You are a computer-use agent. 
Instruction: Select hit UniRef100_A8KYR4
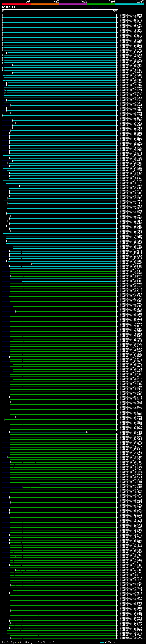[131, 502]
